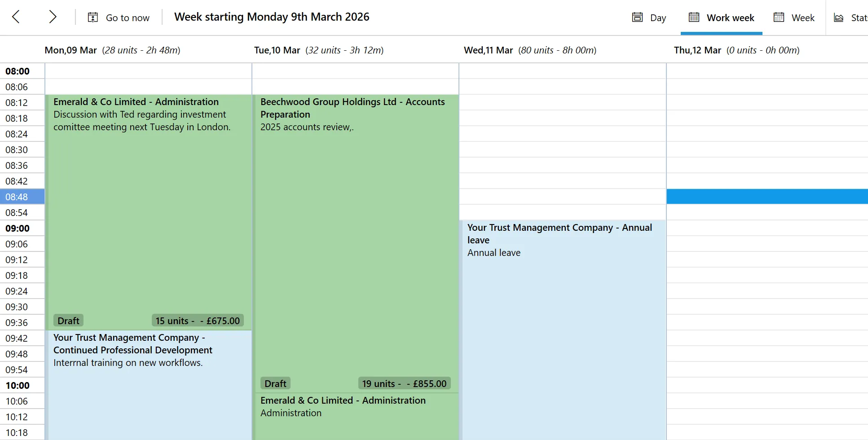Click the 15 units £675.00 price label
The image size is (868, 440).
click(x=198, y=320)
